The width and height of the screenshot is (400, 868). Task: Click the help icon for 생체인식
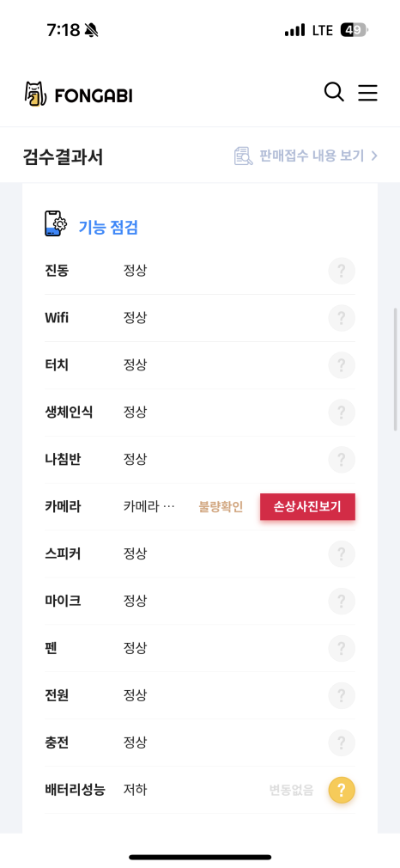(x=342, y=413)
